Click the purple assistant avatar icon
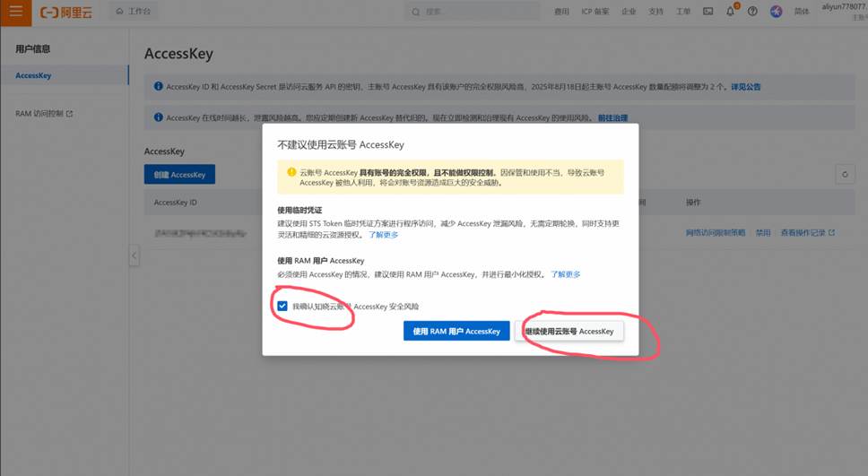The image size is (868, 476). (777, 12)
